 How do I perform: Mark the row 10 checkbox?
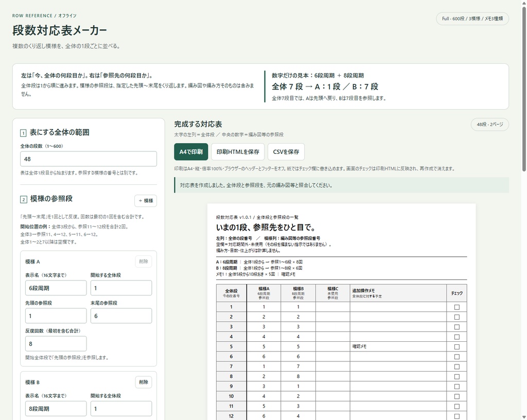(457, 396)
